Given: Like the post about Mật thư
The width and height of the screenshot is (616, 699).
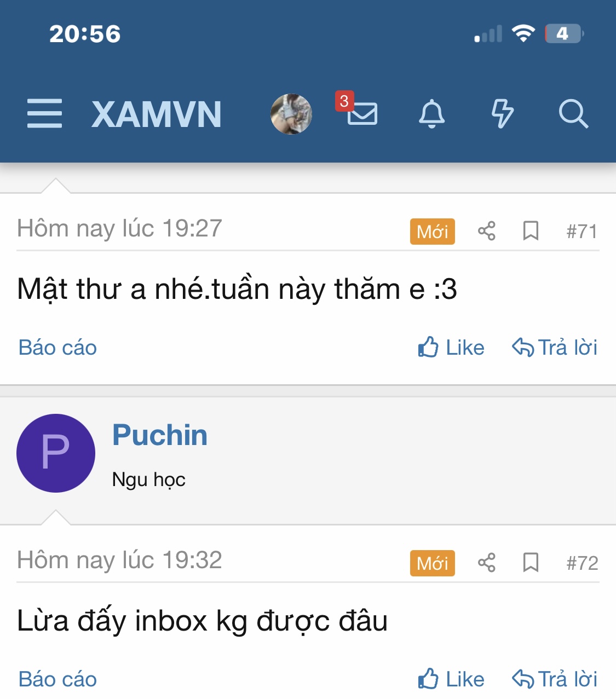Looking at the screenshot, I should [x=451, y=348].
